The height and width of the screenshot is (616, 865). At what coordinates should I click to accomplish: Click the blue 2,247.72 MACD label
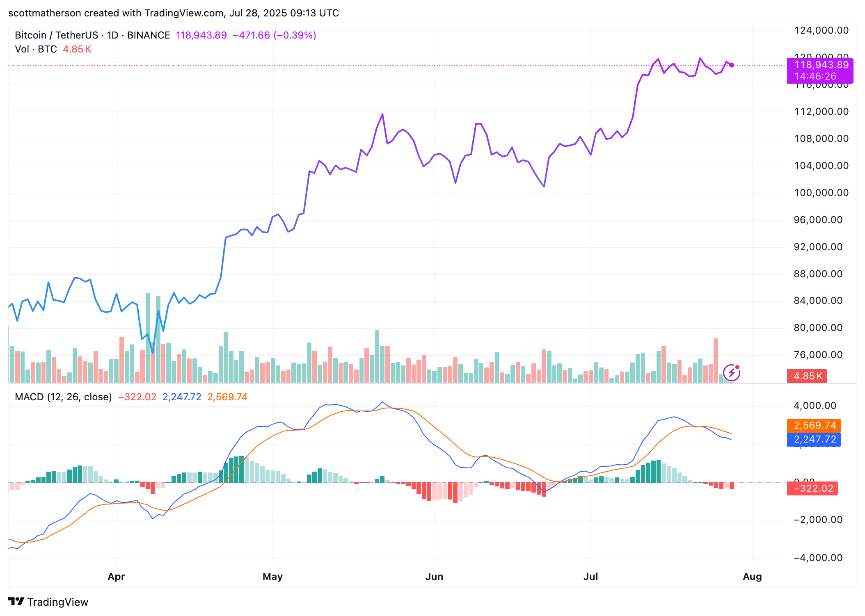coord(814,439)
